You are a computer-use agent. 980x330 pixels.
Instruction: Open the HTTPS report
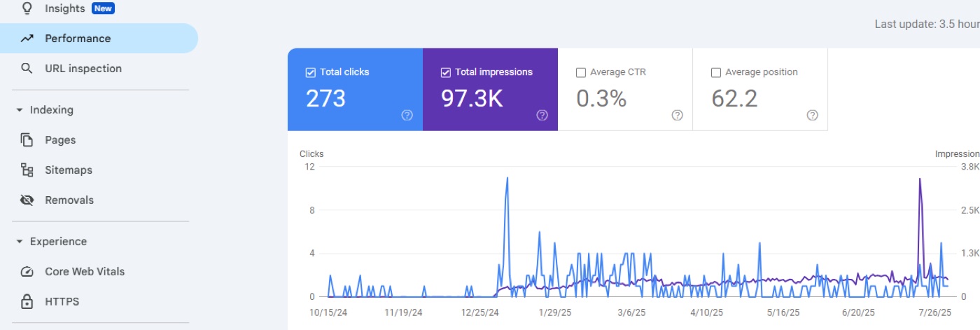(x=99, y=302)
